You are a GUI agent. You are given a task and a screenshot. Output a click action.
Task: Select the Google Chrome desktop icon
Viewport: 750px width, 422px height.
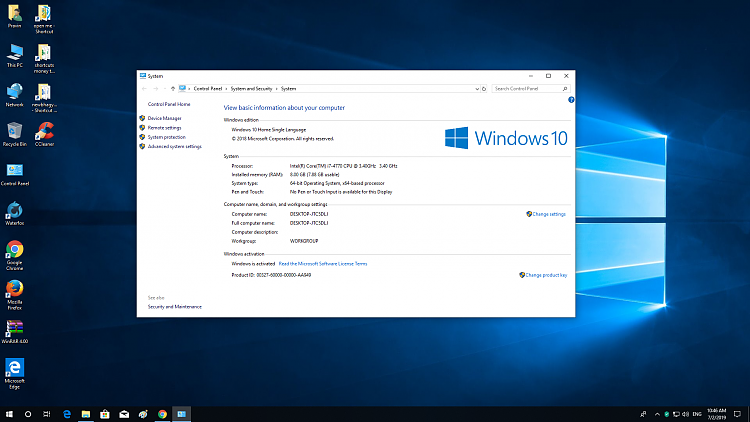14,255
